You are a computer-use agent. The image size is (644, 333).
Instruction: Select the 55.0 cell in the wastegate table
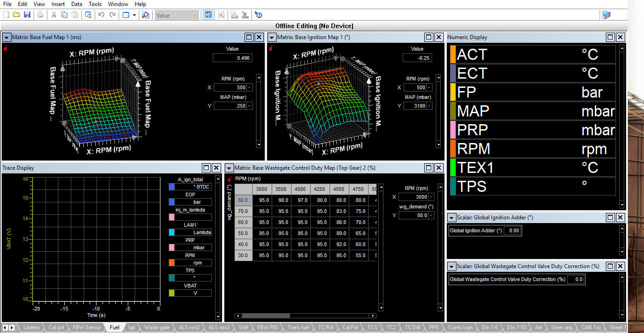click(x=359, y=255)
